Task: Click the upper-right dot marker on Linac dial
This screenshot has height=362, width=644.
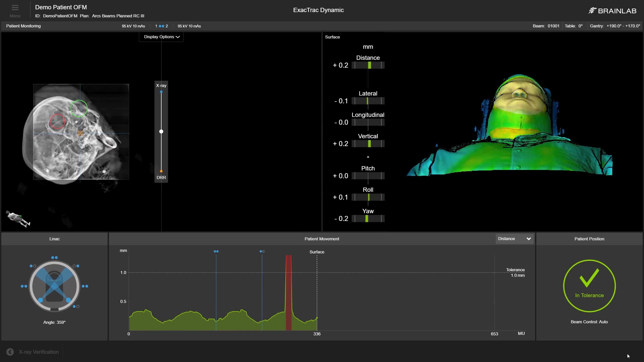Action: point(76,266)
